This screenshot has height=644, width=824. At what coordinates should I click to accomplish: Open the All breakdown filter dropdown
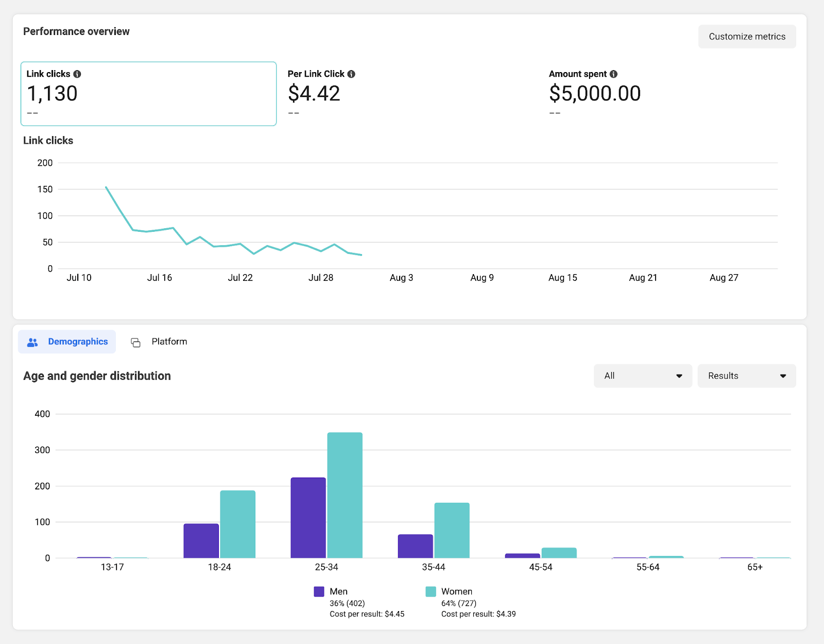point(643,376)
